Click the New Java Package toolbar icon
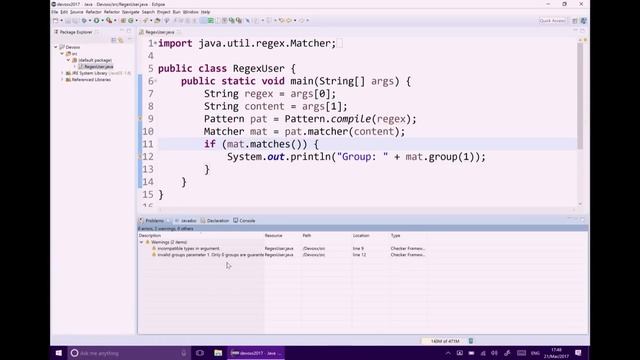The width and height of the screenshot is (640, 360). pos(123,20)
